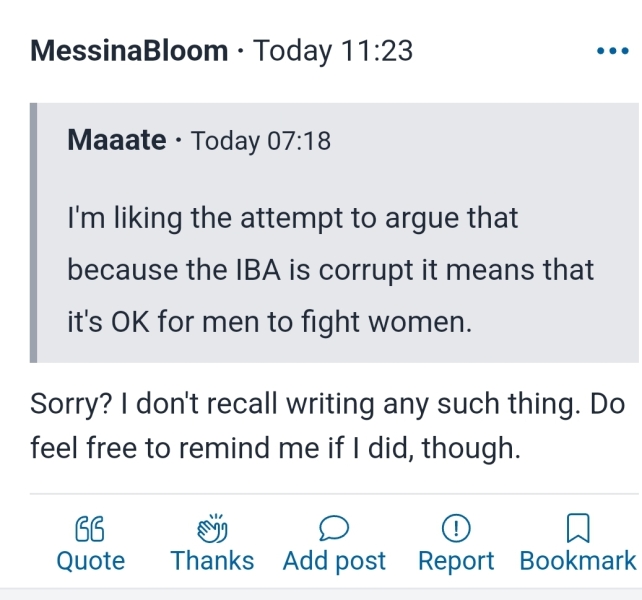Viewport: 642px width, 600px height.
Task: Open quoted poster Maaate's username
Action: [x=117, y=141]
